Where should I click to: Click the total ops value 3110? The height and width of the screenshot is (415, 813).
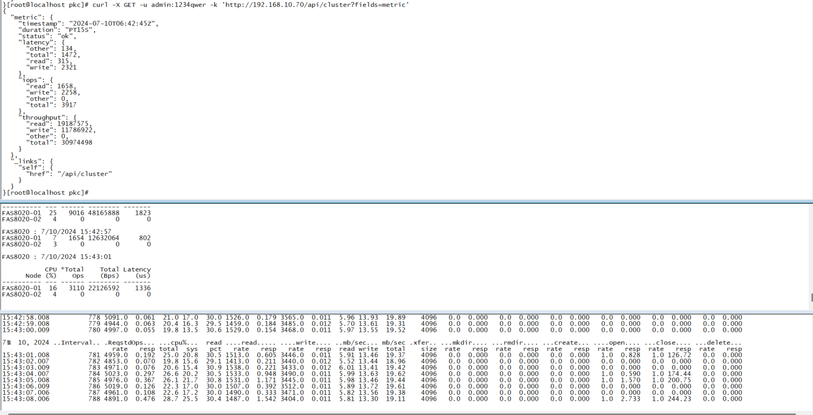[x=76, y=288]
